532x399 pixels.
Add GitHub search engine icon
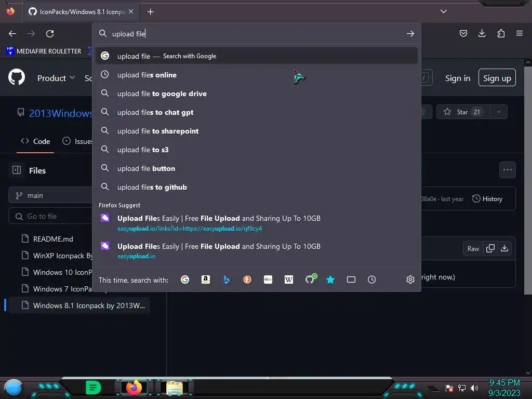(x=311, y=279)
